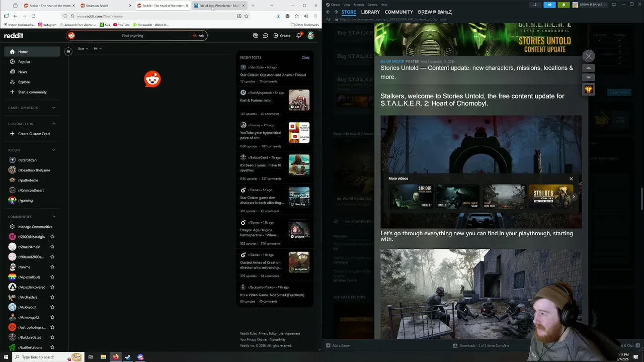Open Steam notifications green bell
The width and height of the screenshot is (644, 362).
(x=563, y=5)
